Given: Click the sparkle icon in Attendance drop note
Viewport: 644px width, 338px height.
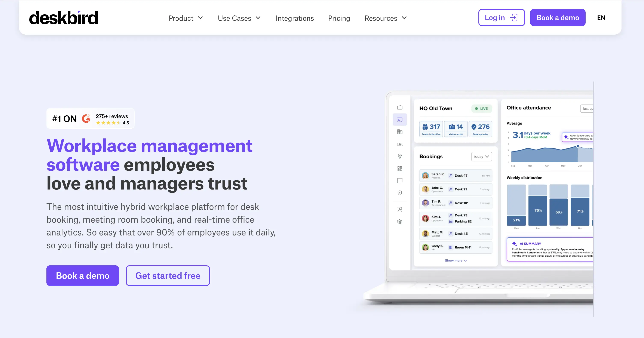Looking at the screenshot, I should point(566,137).
